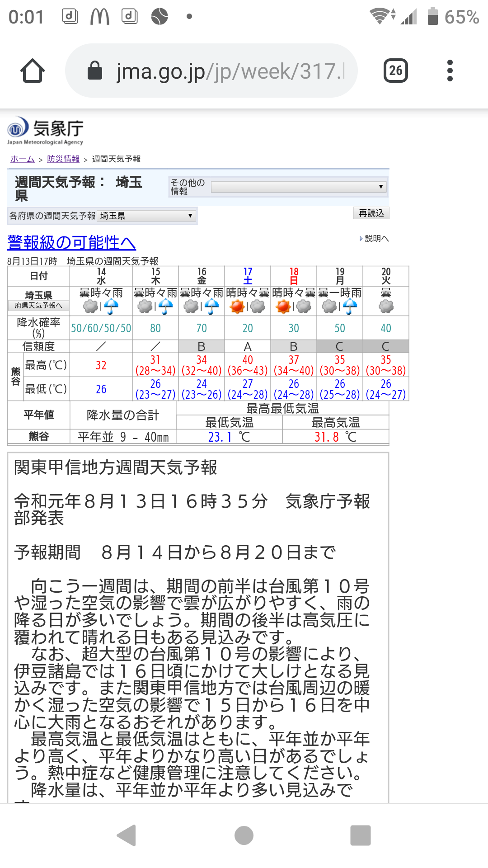Open the 警報級の可能性へ link
Image resolution: width=488 pixels, height=868 pixels.
pos(71,243)
